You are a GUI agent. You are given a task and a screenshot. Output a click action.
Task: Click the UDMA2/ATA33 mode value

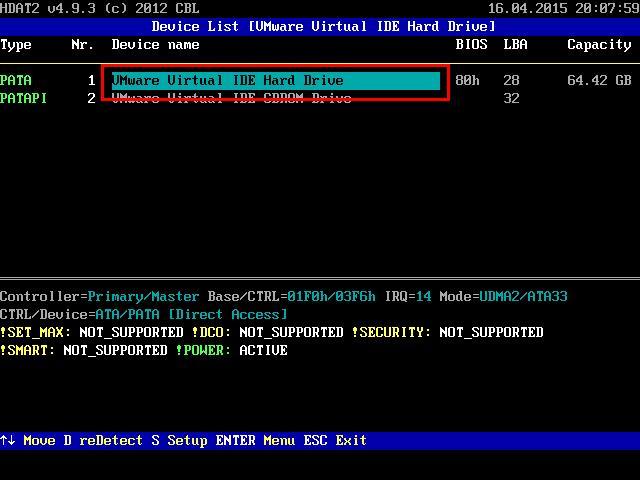pos(523,296)
